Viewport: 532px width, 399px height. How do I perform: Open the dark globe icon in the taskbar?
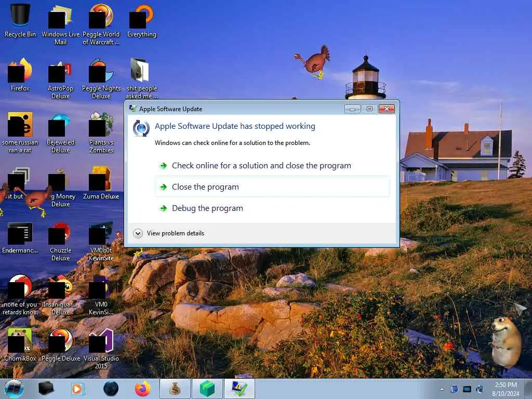[x=111, y=389]
